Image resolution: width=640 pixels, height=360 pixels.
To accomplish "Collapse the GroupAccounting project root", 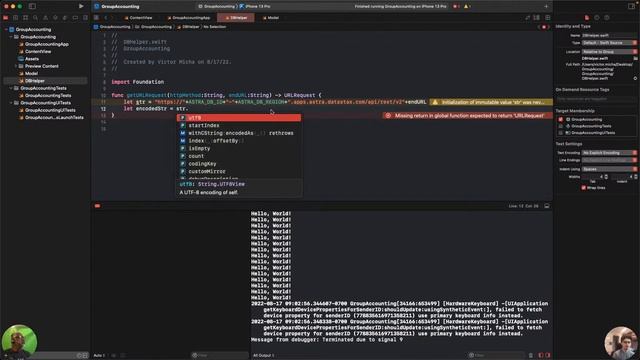I will [6, 29].
